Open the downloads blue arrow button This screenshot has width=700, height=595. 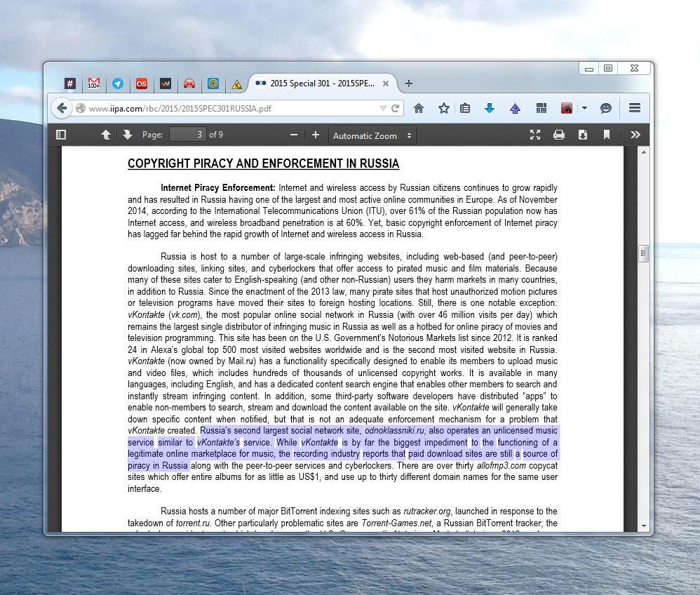tap(490, 108)
